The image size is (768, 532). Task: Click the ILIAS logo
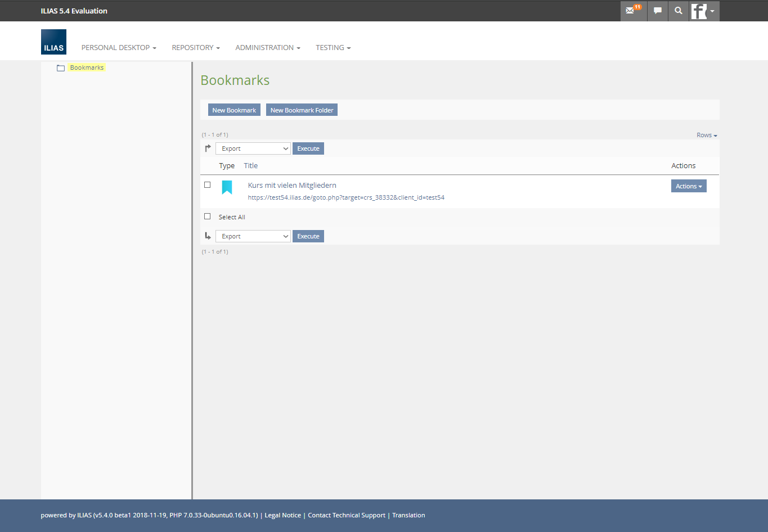53,42
